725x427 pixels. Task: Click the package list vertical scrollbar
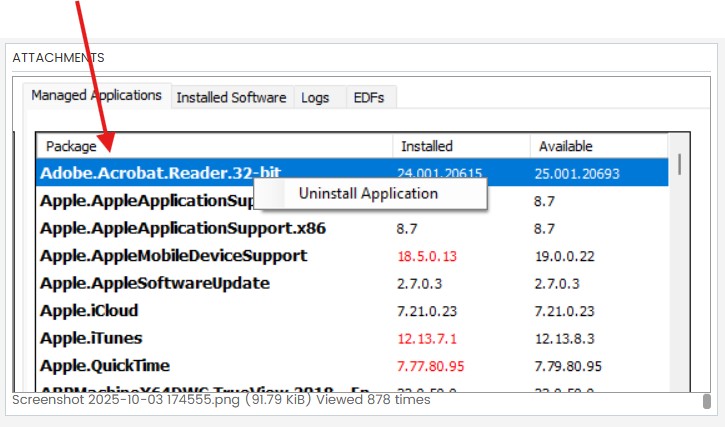click(680, 164)
